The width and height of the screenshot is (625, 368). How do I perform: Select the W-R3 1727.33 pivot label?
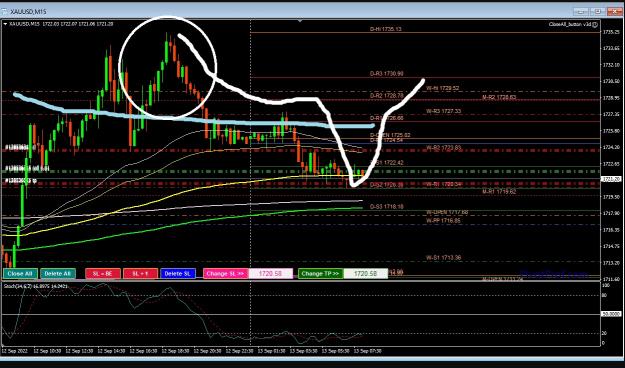pyautogui.click(x=443, y=111)
